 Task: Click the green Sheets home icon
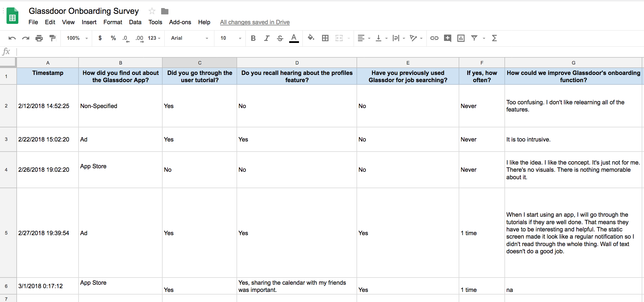click(x=12, y=16)
